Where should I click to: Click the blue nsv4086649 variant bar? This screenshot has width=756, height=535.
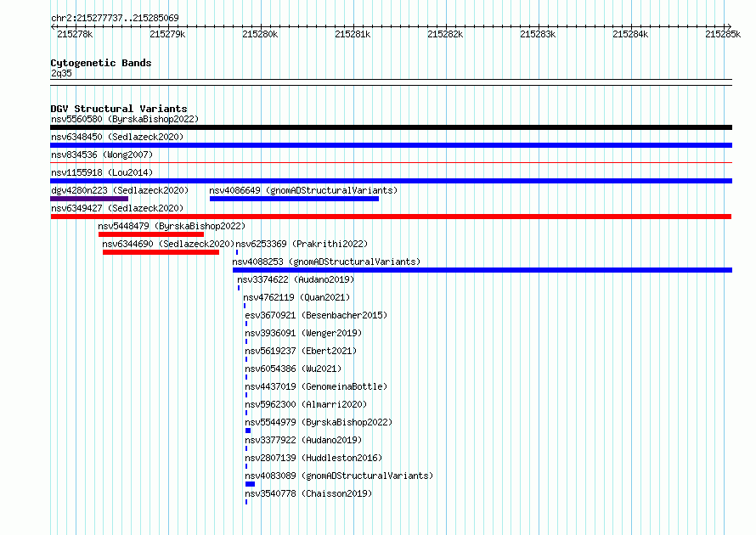click(294, 199)
